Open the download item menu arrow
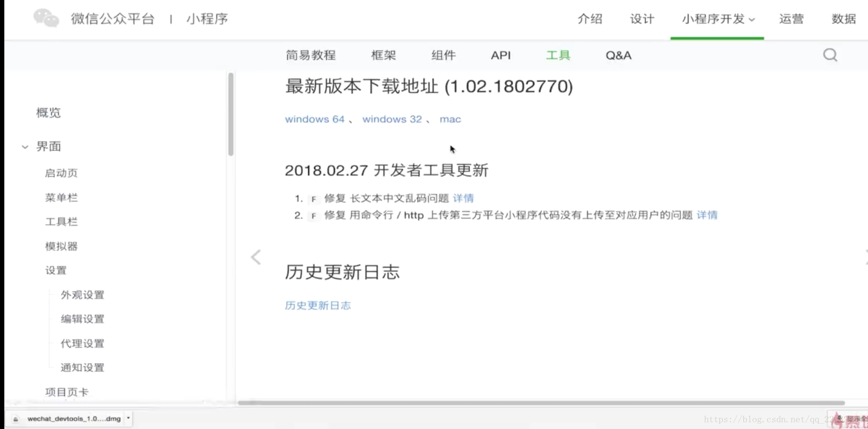Image resolution: width=868 pixels, height=429 pixels. [x=128, y=418]
